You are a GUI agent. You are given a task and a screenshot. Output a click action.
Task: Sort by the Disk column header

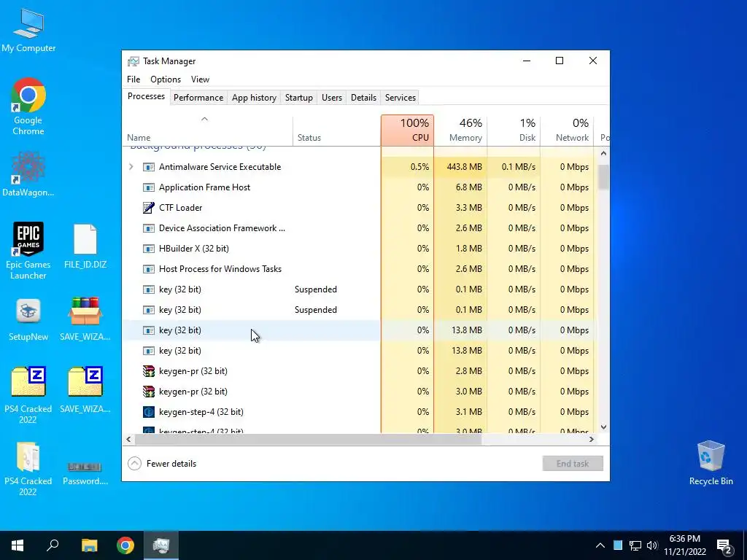click(514, 130)
